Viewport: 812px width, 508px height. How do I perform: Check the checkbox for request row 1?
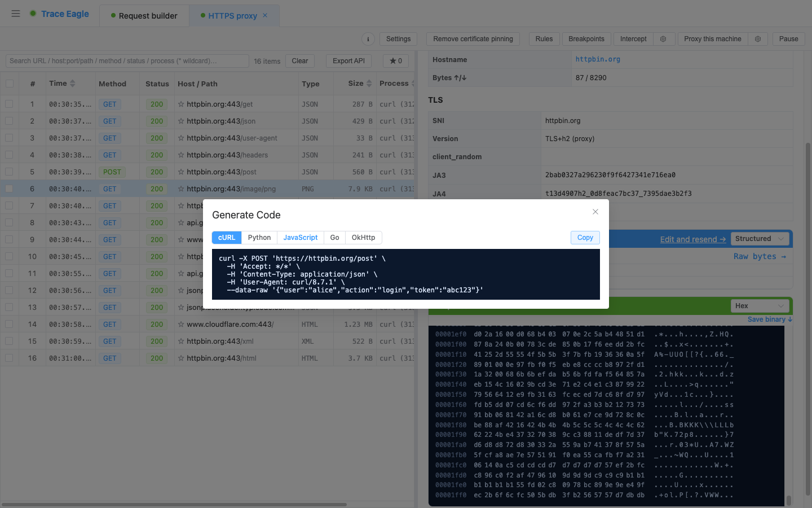[x=10, y=104]
